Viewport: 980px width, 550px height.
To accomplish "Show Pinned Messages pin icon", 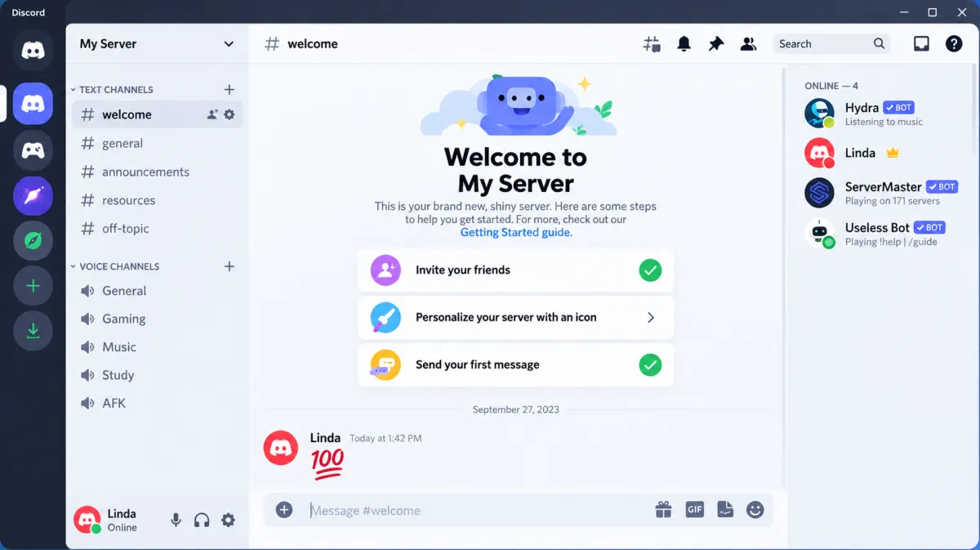I will [x=716, y=44].
